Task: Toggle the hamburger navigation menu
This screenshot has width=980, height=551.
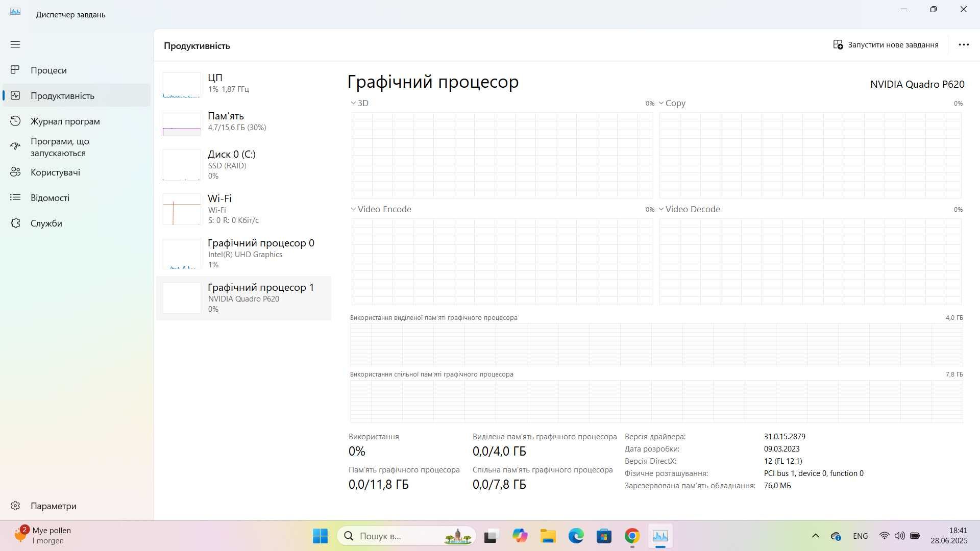Action: click(15, 44)
